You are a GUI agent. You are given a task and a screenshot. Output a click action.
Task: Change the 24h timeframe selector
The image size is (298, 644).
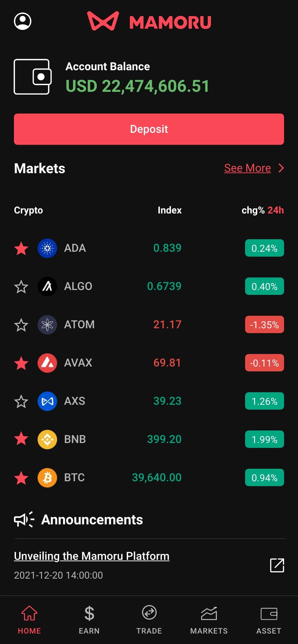[276, 210]
